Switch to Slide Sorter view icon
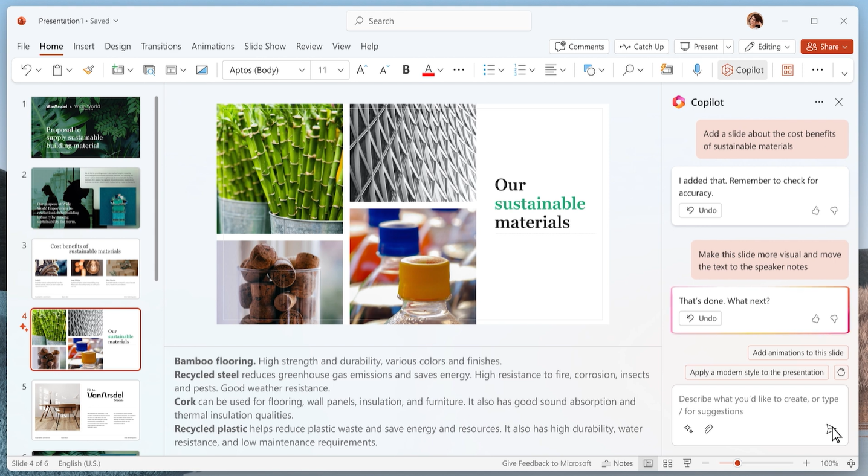The height and width of the screenshot is (476, 868). [x=668, y=463]
